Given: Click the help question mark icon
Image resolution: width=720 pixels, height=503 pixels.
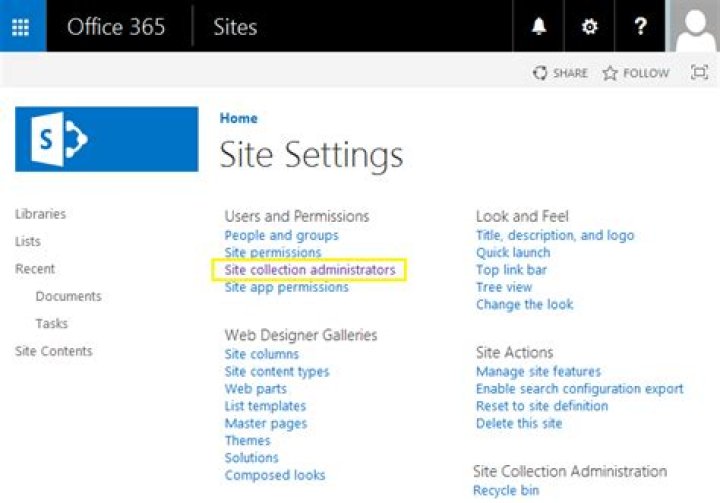Looking at the screenshot, I should (640, 26).
